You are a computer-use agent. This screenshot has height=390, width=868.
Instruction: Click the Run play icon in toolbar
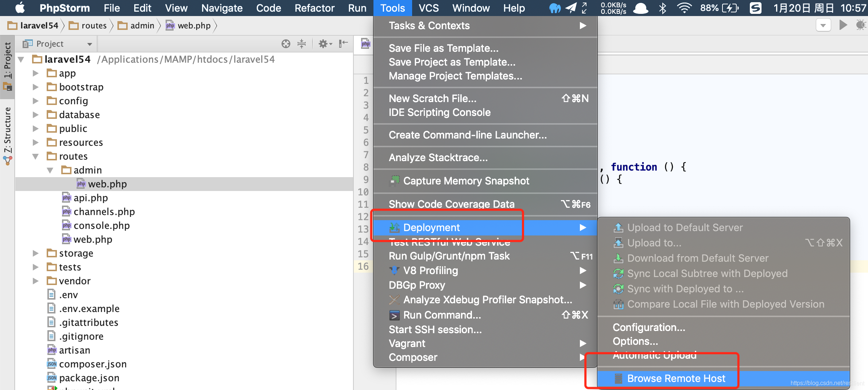click(x=843, y=25)
